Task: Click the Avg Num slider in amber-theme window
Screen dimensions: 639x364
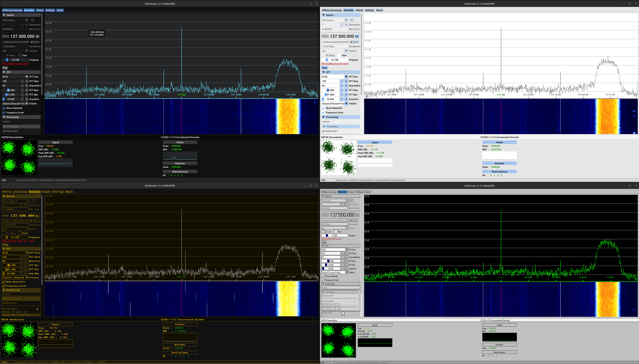Action: tap(11, 274)
